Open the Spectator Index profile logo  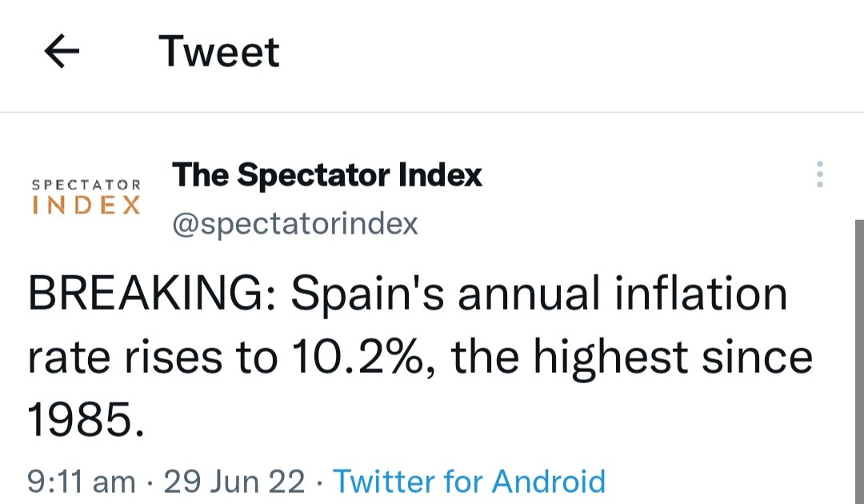[x=86, y=196]
